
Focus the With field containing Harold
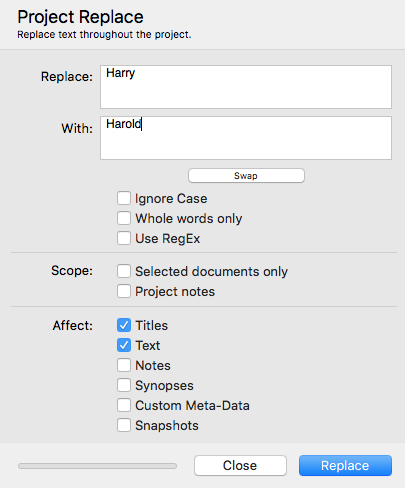pyautogui.click(x=246, y=138)
